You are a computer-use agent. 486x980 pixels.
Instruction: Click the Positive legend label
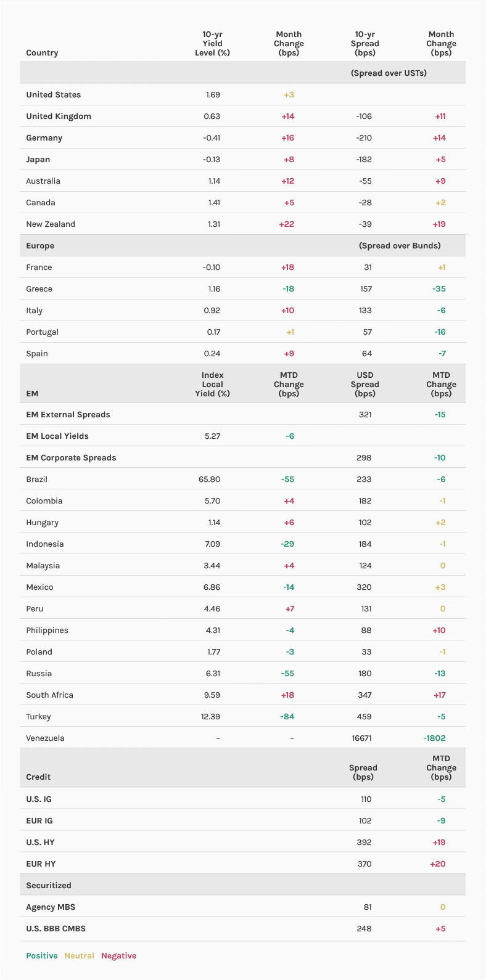click(x=42, y=956)
